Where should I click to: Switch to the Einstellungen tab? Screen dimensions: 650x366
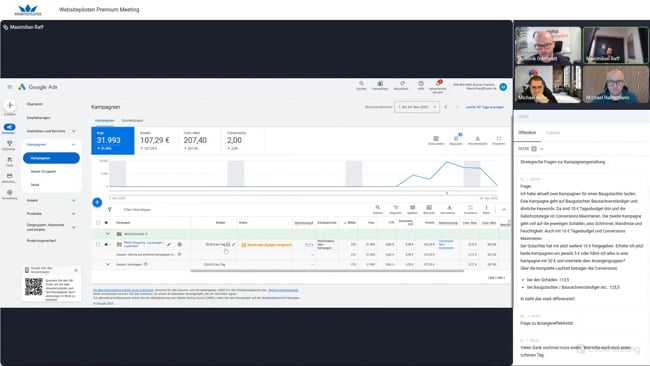[133, 120]
